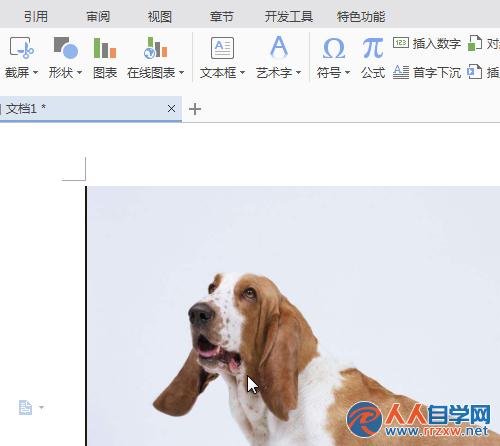Click 插入数字 insert number button

427,43
